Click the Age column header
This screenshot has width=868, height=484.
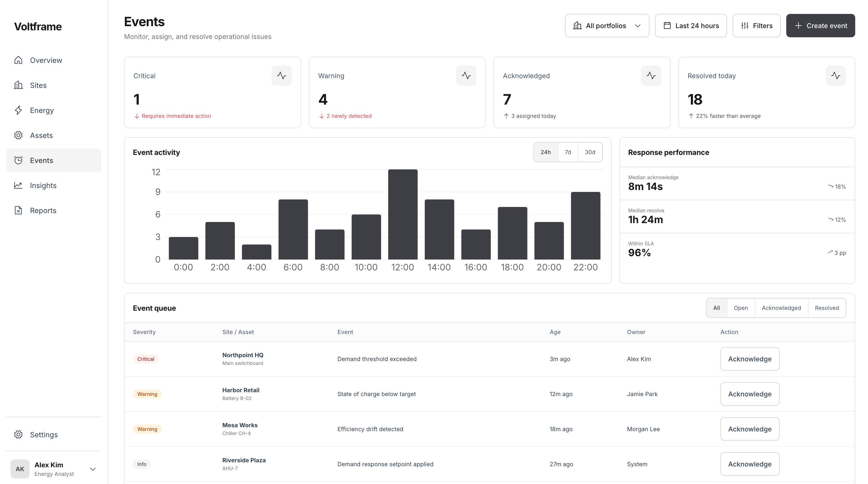(555, 332)
